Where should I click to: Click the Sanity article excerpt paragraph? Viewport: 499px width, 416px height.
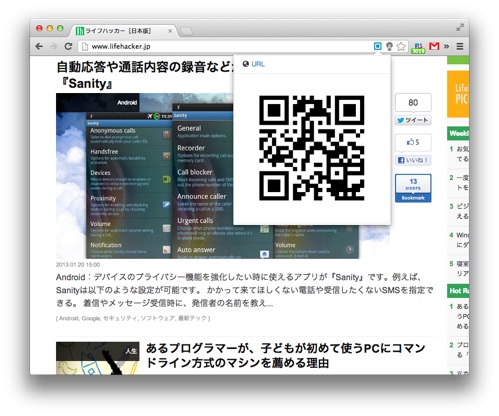244,290
